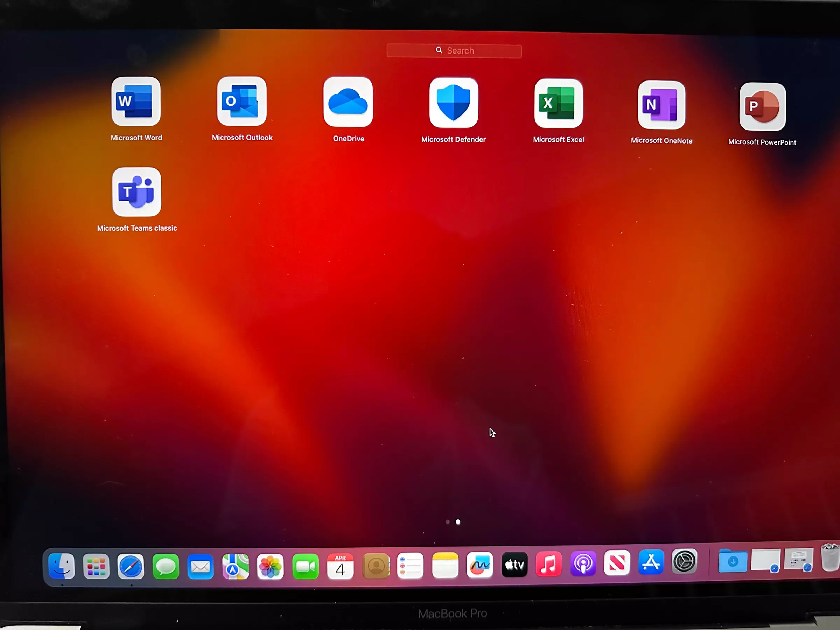The height and width of the screenshot is (630, 840).
Task: Open Safari from the Dock
Action: [131, 566]
